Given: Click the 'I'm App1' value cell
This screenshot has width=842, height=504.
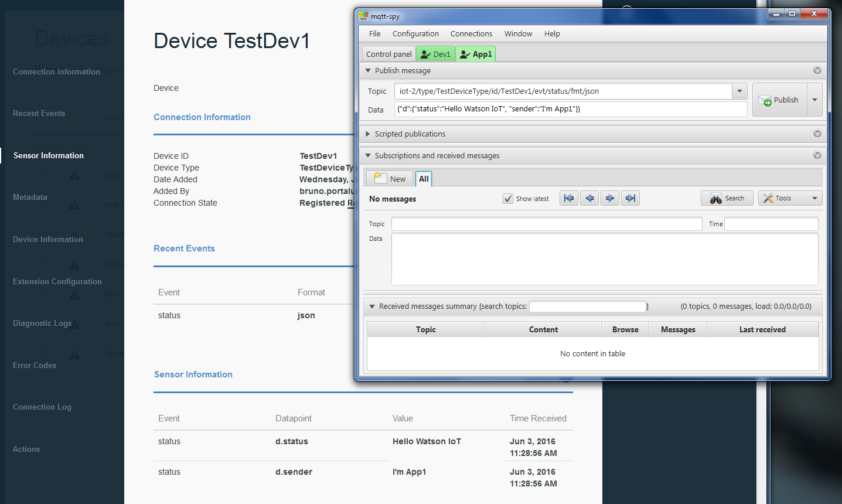Looking at the screenshot, I should click(409, 472).
